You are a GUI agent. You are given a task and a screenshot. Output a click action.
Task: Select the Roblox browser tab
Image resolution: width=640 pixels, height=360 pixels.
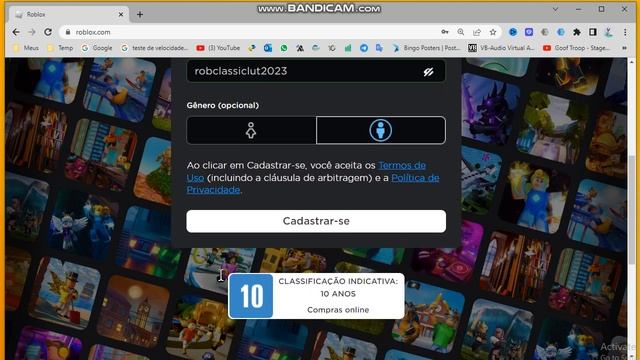pyautogui.click(x=69, y=14)
